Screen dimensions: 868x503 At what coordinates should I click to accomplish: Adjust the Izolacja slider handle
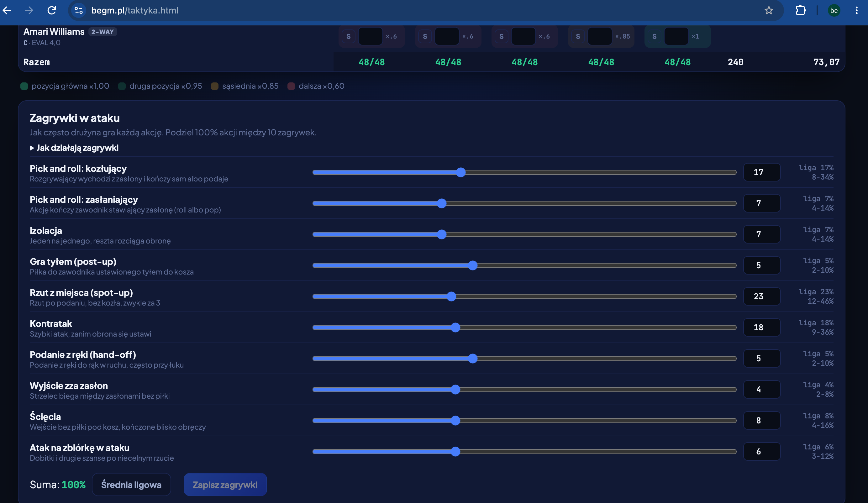[x=442, y=234]
